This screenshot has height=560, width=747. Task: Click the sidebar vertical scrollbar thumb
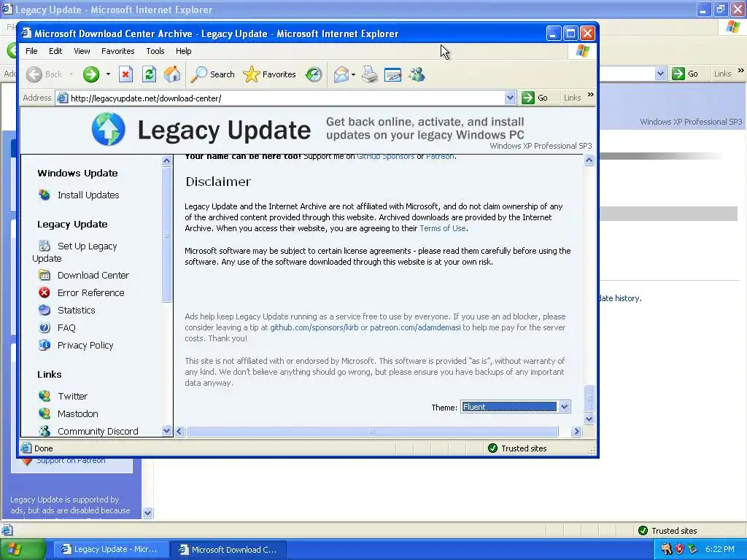pos(166,234)
